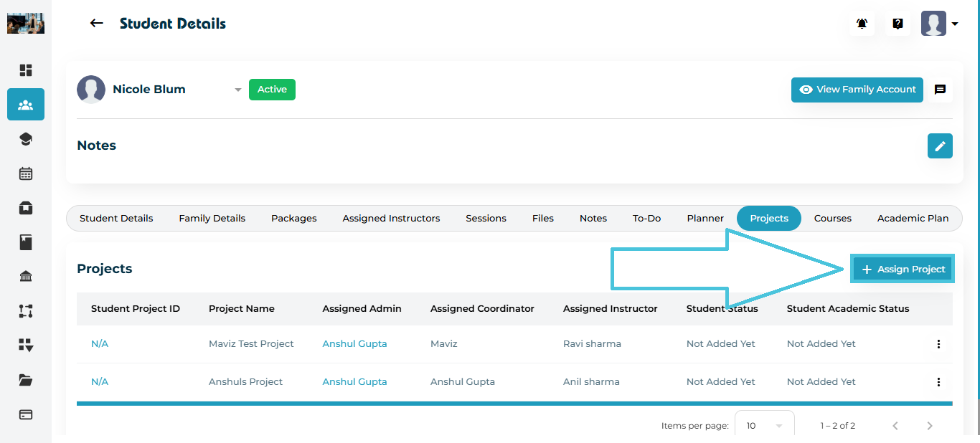The width and height of the screenshot is (980, 443).
Task: Click View Family Account button
Action: pyautogui.click(x=857, y=90)
